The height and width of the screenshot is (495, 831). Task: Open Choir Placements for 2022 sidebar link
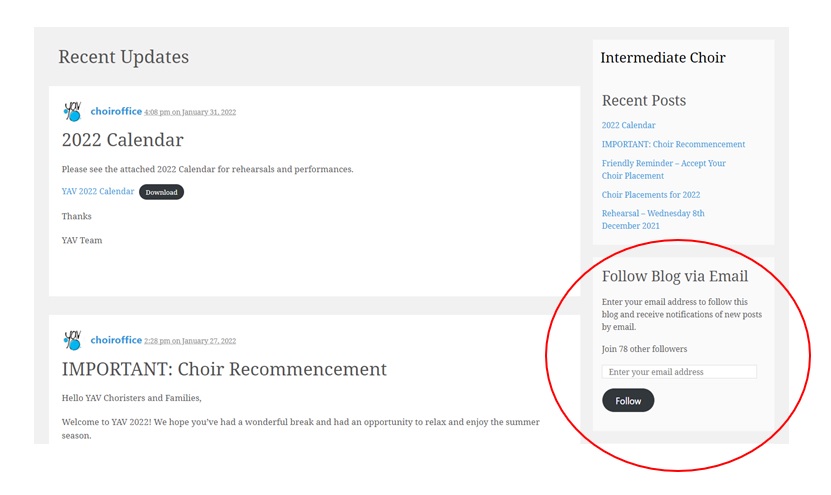(x=651, y=195)
